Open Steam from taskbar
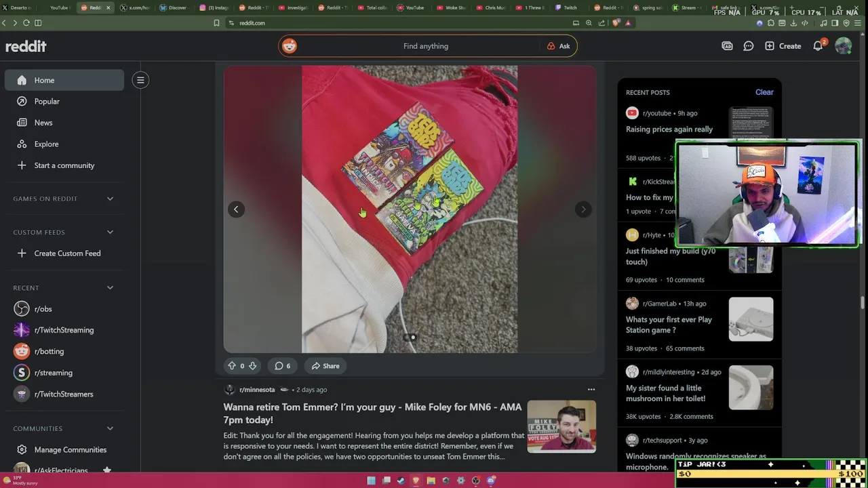Screen dimensions: 868x488 [x=401, y=481]
